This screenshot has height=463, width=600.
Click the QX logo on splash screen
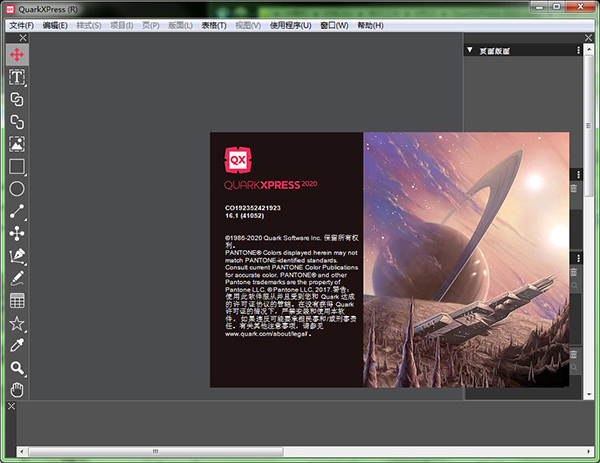point(238,160)
